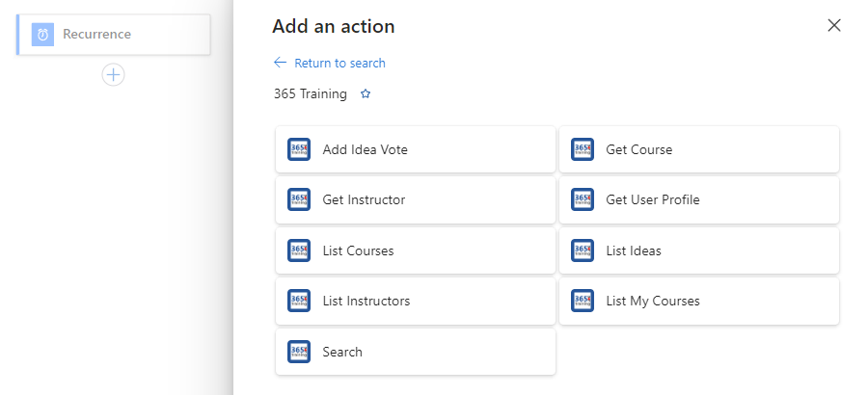The width and height of the screenshot is (868, 395).
Task: Click the Get Course connector icon
Action: pos(583,149)
